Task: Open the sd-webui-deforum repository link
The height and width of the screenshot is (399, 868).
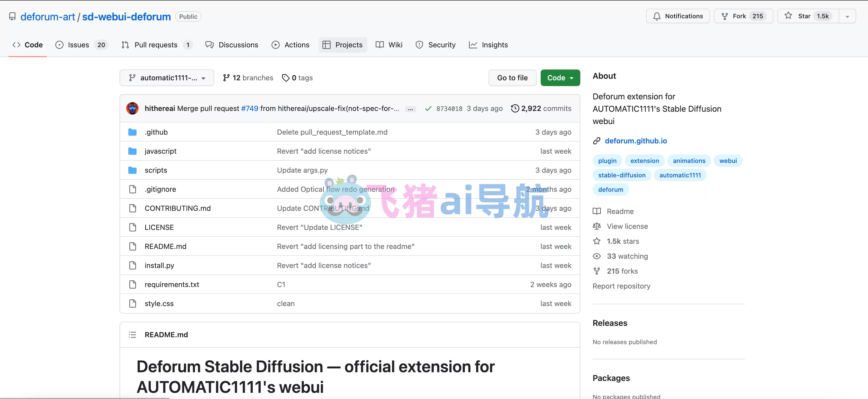Action: [x=126, y=16]
